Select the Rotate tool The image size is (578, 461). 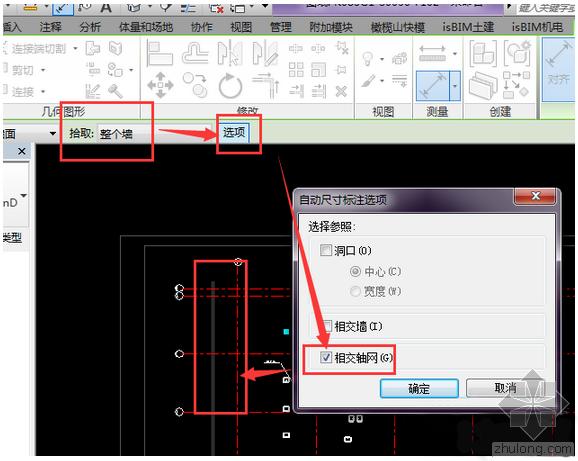(230, 86)
